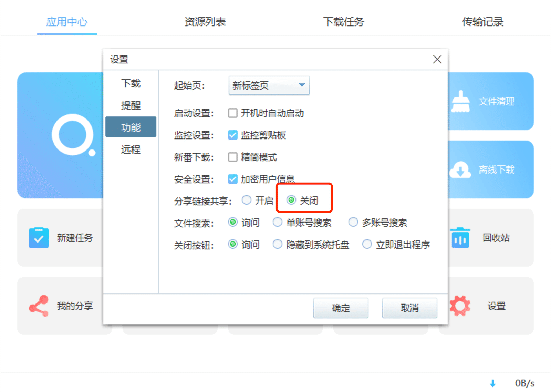The width and height of the screenshot is (551, 392).
Task: Click the My Share red share icon
Action: [x=39, y=306]
